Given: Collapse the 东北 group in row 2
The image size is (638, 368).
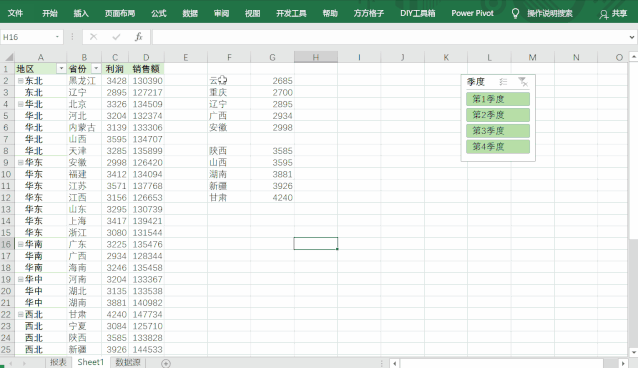Looking at the screenshot, I should [20, 81].
